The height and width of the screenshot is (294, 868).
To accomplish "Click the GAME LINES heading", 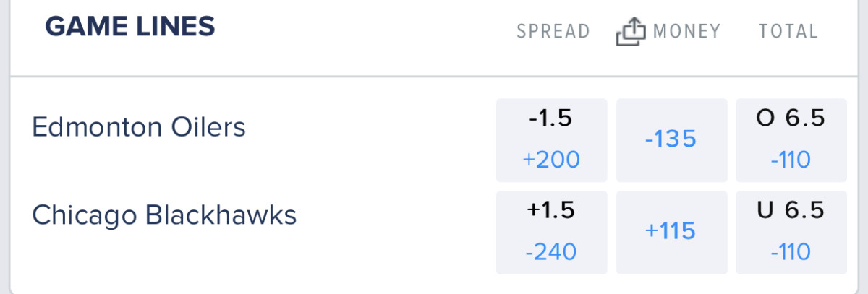I will click(130, 27).
